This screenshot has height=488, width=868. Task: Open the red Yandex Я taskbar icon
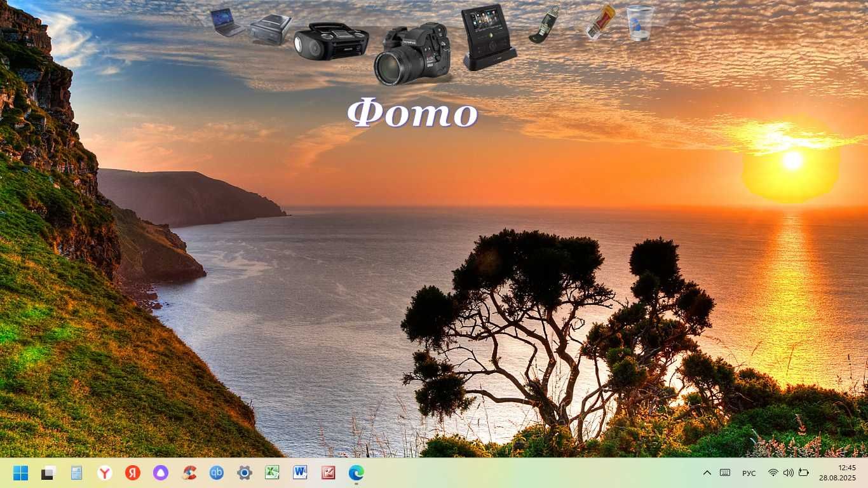pos(132,473)
